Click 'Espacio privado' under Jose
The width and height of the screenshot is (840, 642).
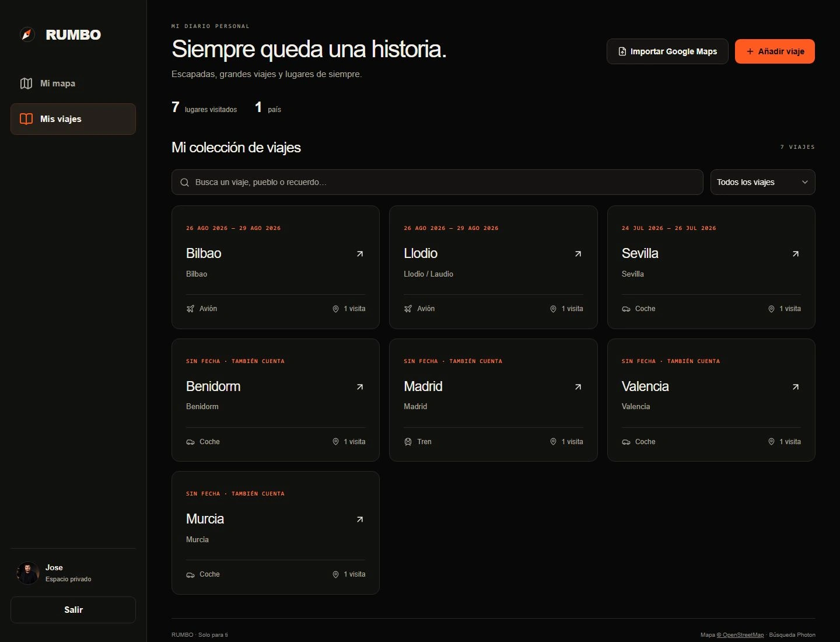pyautogui.click(x=68, y=579)
